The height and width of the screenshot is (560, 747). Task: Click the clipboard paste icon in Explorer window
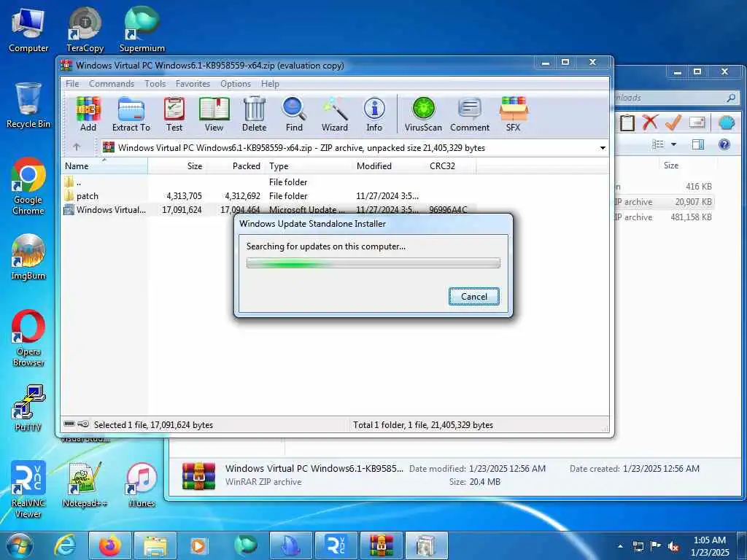click(627, 122)
